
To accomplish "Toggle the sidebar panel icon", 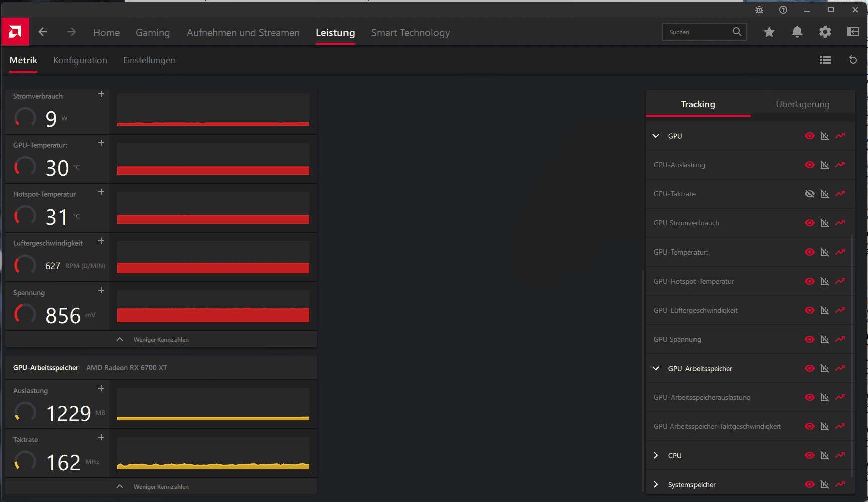I will pyautogui.click(x=853, y=32).
